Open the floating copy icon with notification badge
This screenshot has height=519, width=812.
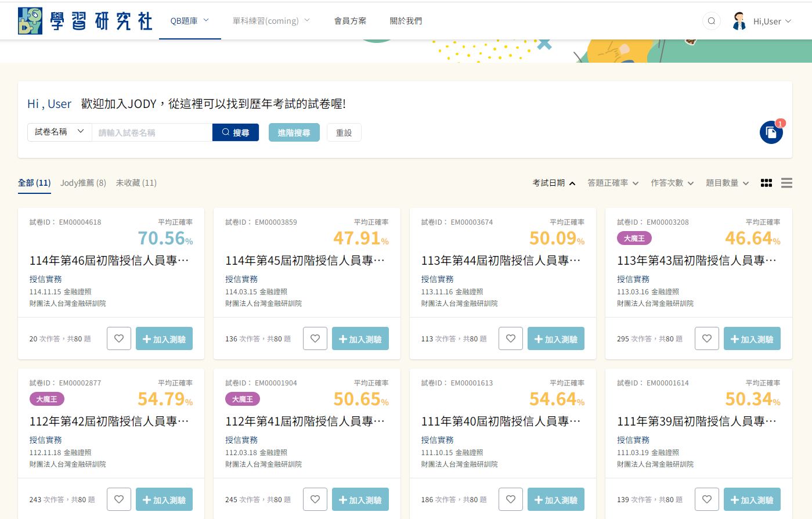coord(771,132)
